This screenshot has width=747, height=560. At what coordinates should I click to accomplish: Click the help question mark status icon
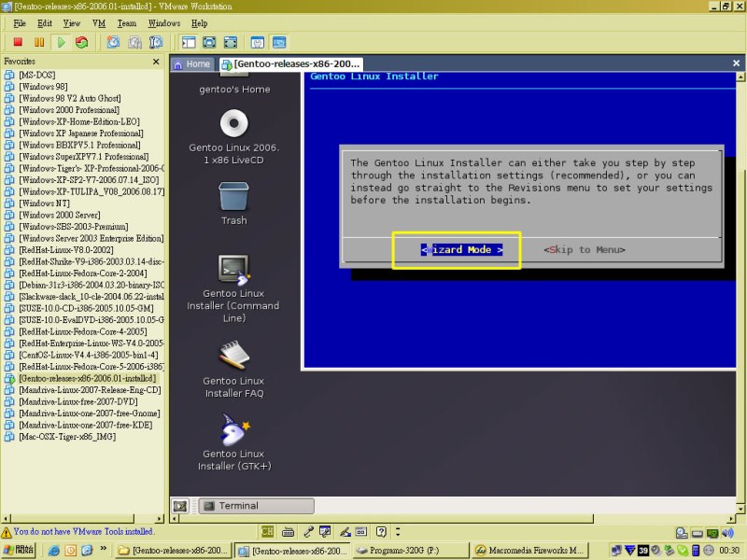click(381, 531)
